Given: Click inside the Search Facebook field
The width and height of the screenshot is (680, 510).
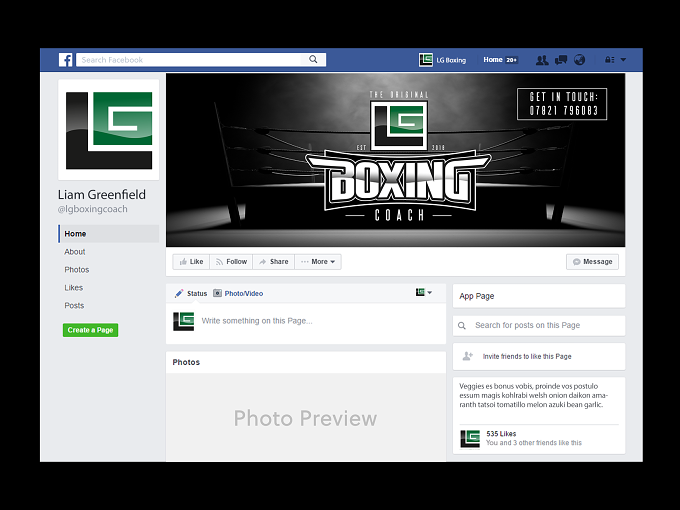Looking at the screenshot, I should (x=189, y=60).
